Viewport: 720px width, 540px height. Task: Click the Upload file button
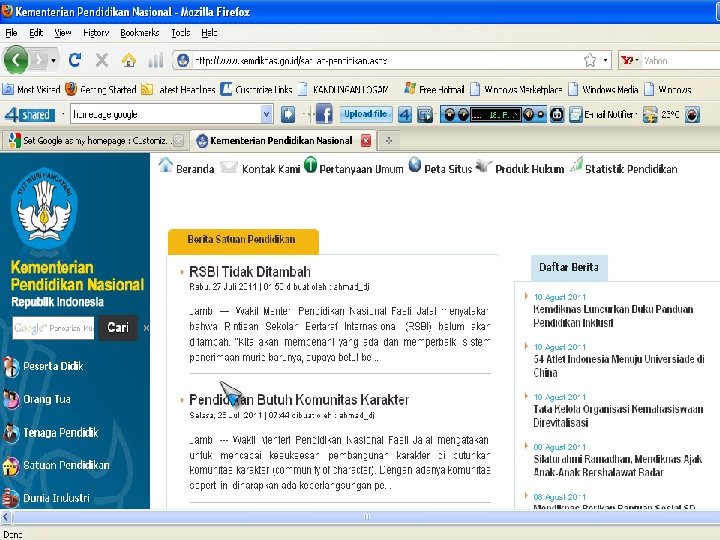(366, 114)
